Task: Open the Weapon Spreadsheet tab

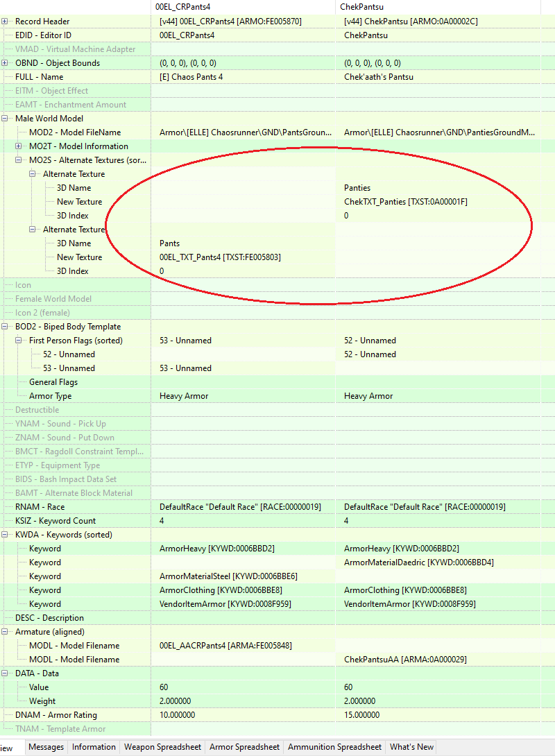Action: click(162, 747)
